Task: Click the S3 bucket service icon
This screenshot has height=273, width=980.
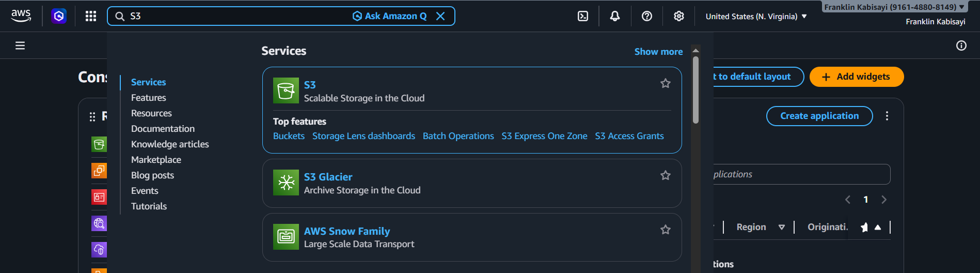Action: 286,90
